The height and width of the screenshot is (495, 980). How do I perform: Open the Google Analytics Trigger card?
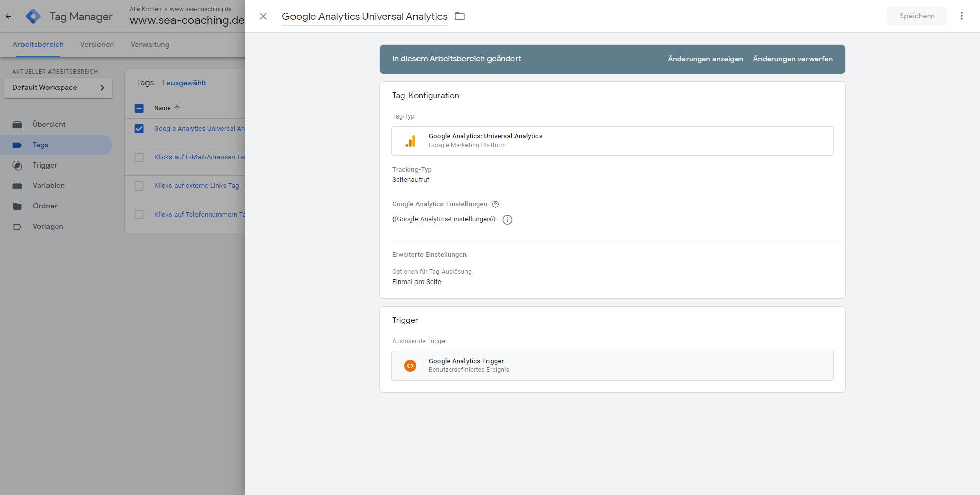click(x=612, y=366)
